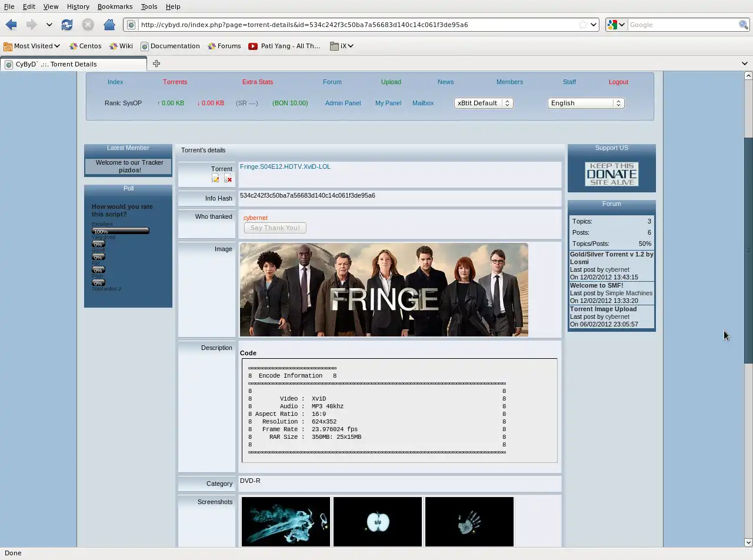Open the Help menu

click(x=173, y=6)
